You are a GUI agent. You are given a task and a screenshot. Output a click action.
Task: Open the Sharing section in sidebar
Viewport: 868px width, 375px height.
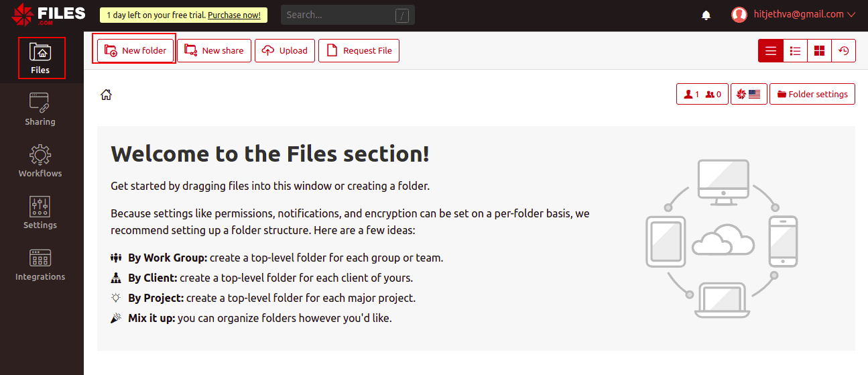tap(40, 109)
